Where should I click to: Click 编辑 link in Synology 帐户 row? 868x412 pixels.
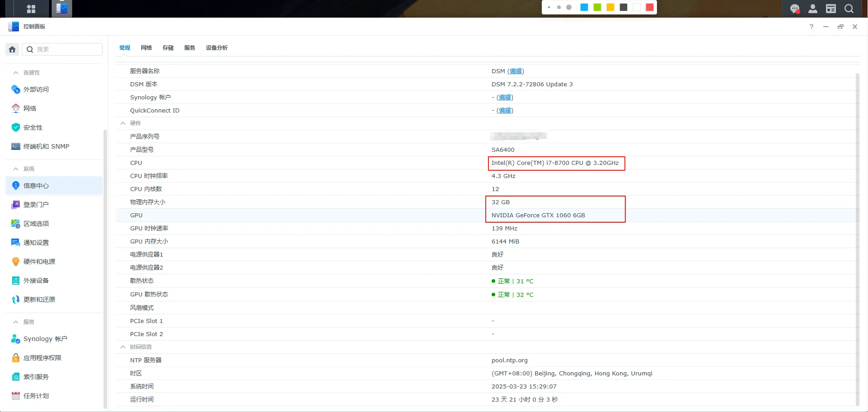point(505,98)
